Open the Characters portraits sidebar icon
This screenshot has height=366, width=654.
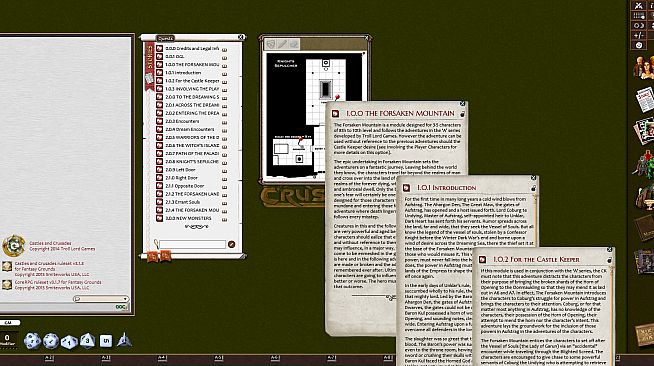point(644,67)
